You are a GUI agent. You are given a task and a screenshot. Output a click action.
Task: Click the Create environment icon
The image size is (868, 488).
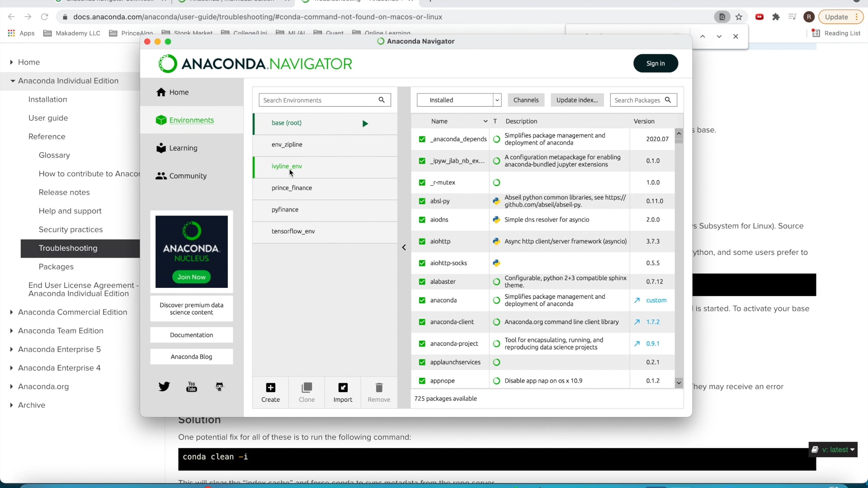(x=270, y=388)
